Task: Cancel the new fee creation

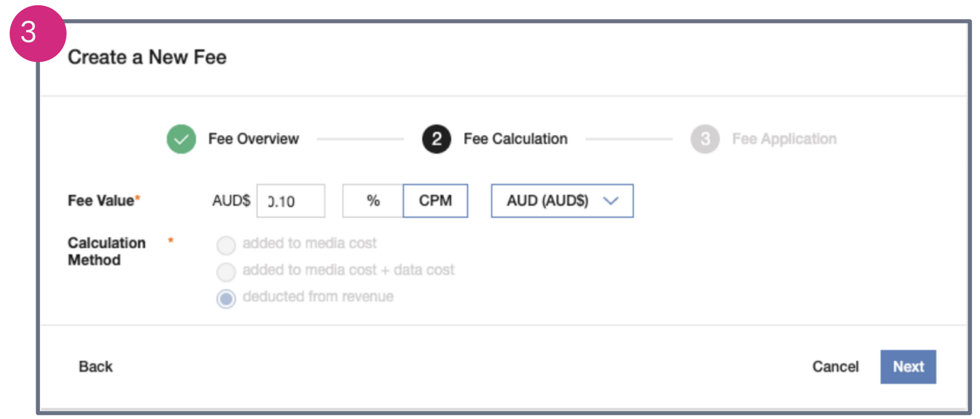Action: tap(835, 367)
